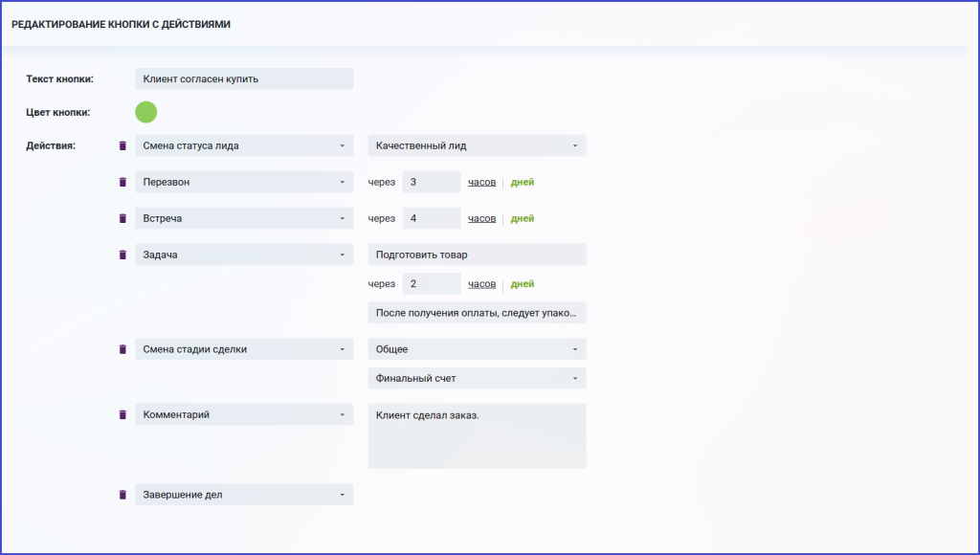Switch 'Перезвон' delay unit to 'часов'
Image resolution: width=980 pixels, height=555 pixels.
pos(482,182)
